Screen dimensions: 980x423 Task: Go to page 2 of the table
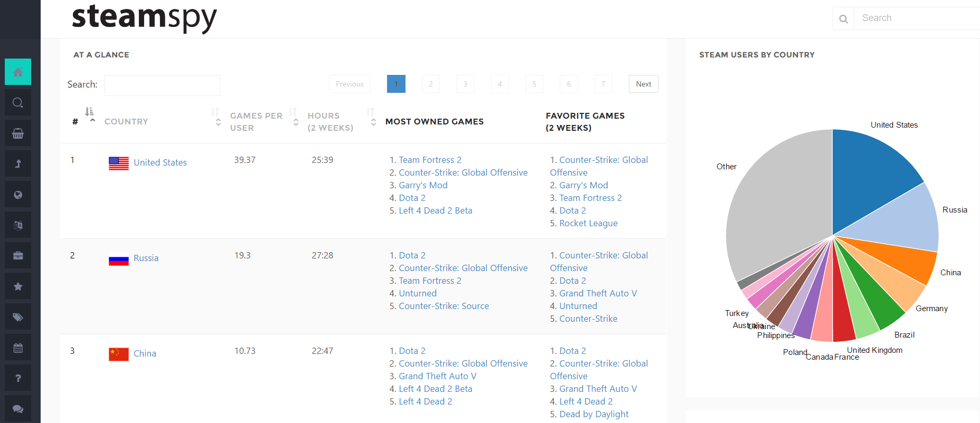pos(431,84)
